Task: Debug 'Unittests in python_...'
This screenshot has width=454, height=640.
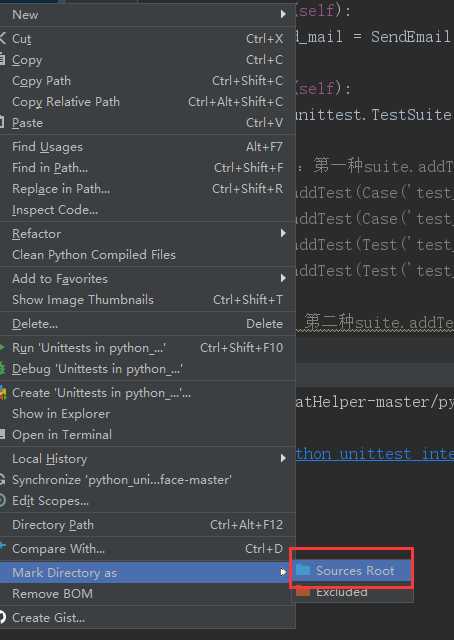Action: [147, 369]
